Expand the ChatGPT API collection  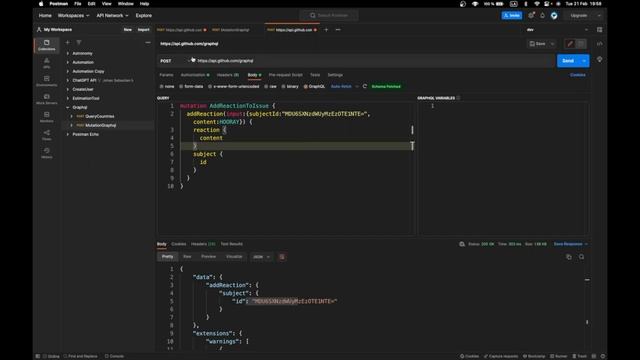pos(68,80)
